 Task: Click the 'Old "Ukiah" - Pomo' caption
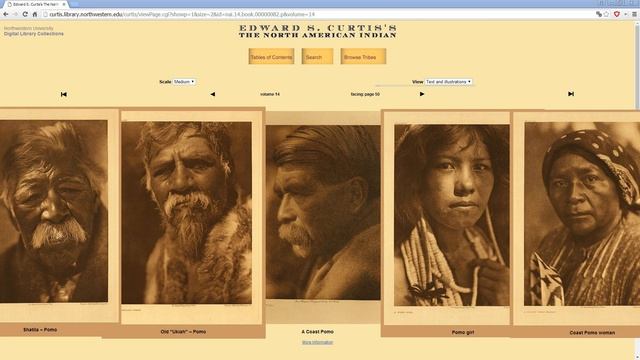coord(183,332)
